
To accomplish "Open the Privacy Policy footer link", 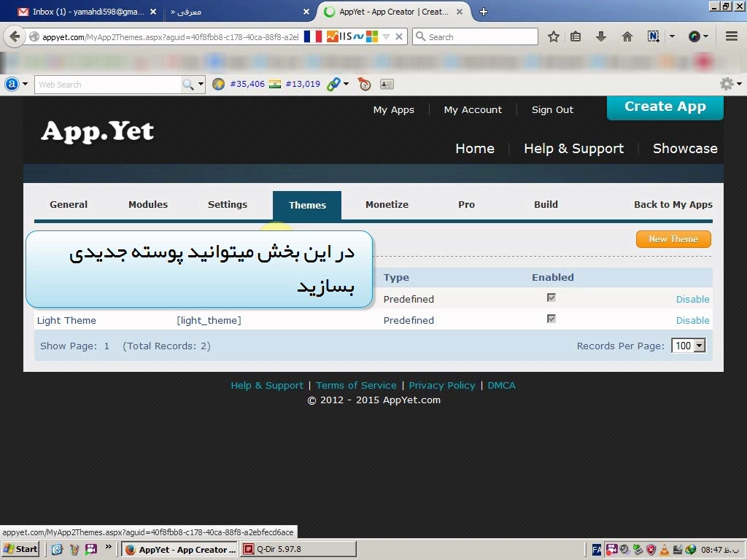I will pyautogui.click(x=441, y=385).
